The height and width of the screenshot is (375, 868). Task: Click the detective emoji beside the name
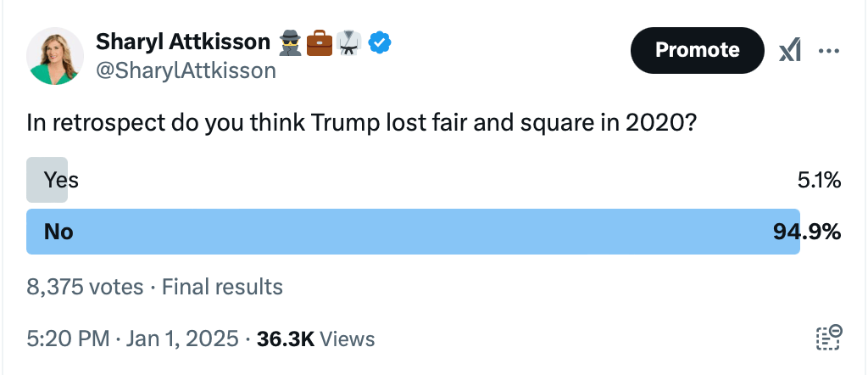[291, 42]
